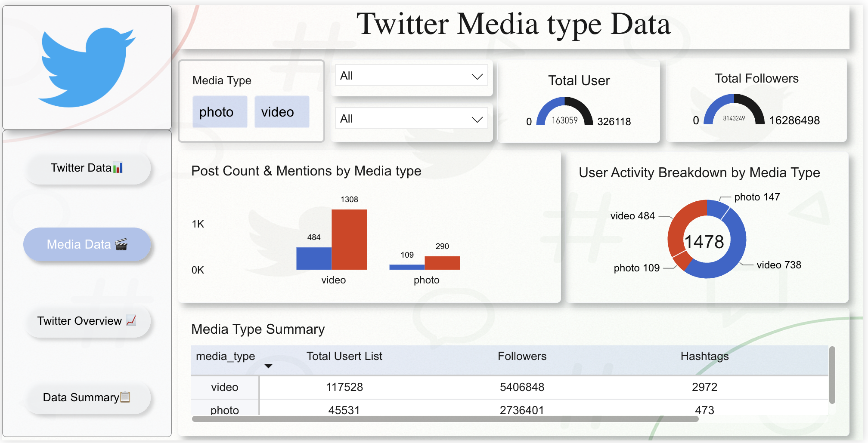Click the Twitter bird logo

point(87,68)
